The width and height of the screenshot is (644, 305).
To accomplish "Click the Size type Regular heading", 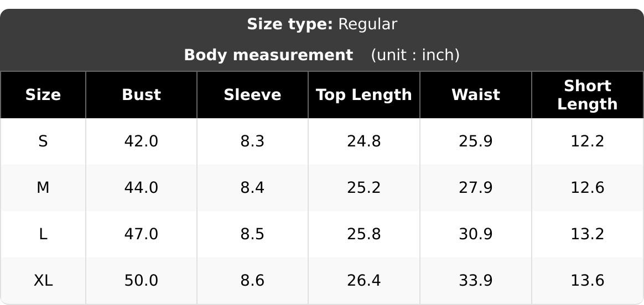I will [322, 25].
